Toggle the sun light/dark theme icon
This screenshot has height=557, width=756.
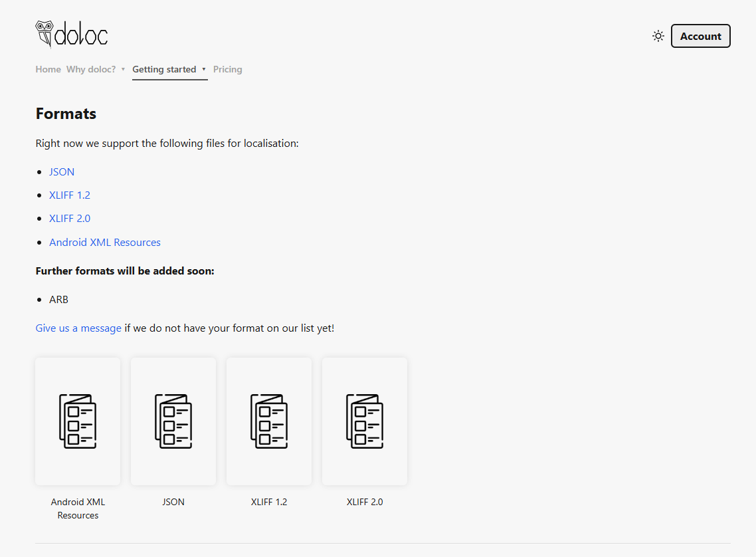[658, 36]
